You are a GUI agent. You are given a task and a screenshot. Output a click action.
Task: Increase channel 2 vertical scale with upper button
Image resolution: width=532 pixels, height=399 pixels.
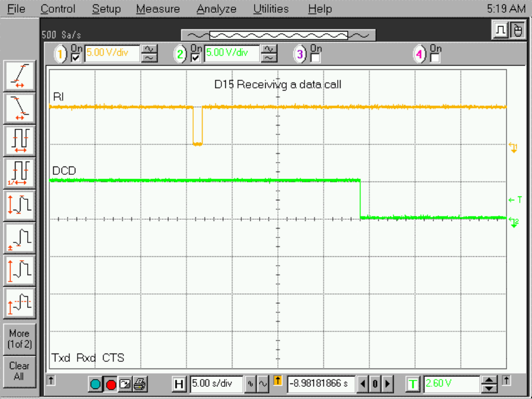pos(269,50)
